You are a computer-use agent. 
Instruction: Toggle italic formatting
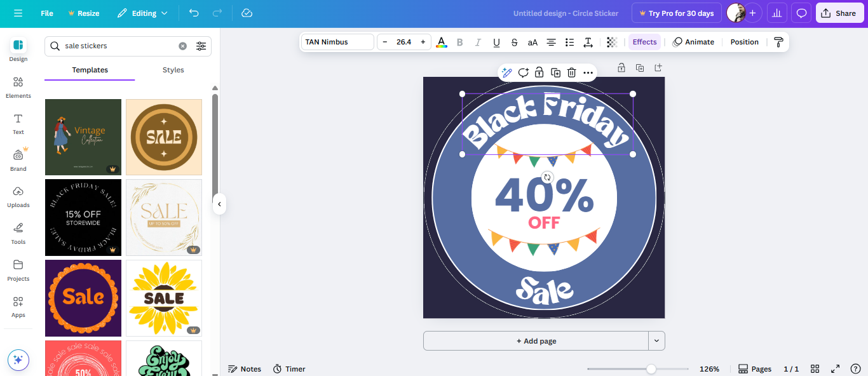tap(478, 42)
